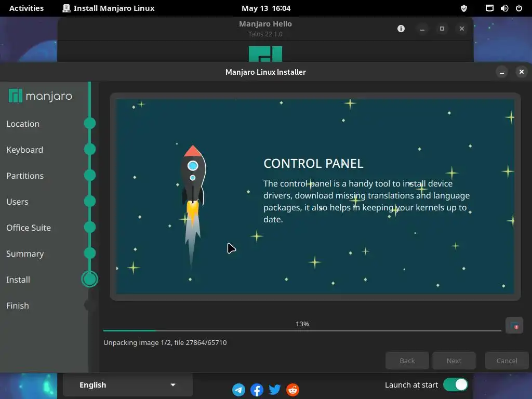532x399 pixels.
Task: Select the Keyboard step in sidebar
Action: point(25,150)
